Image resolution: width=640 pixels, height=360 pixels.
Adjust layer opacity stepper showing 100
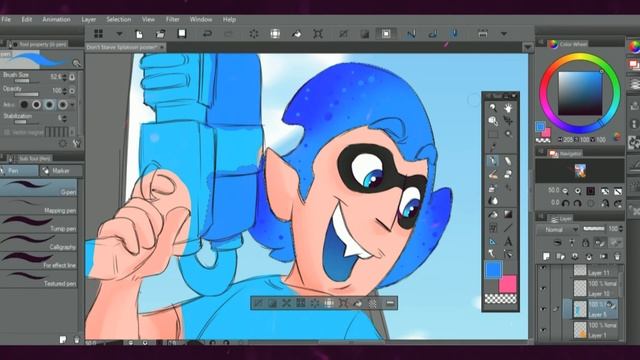coord(621,229)
